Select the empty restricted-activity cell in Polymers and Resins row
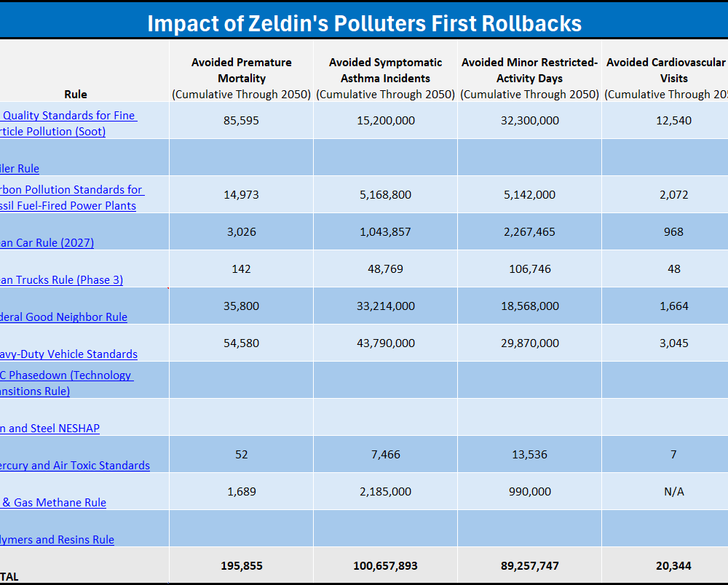 point(530,528)
